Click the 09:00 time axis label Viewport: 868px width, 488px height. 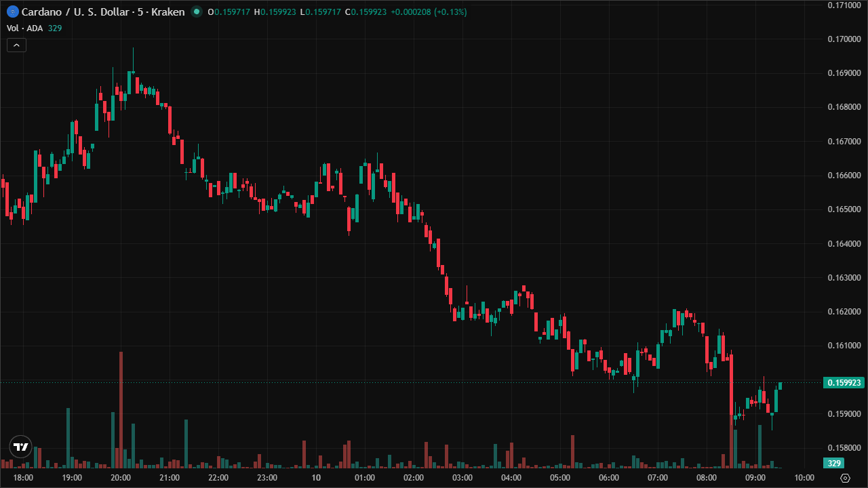[755, 478]
